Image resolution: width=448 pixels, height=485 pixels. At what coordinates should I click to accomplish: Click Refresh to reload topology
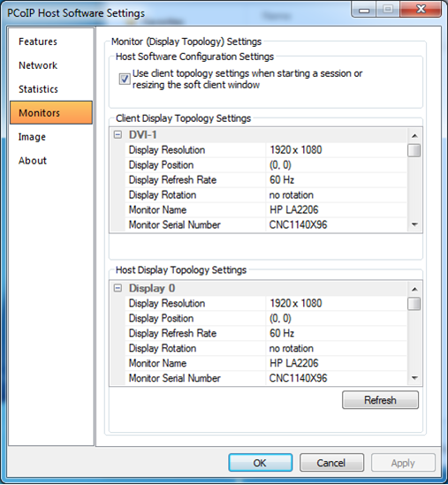click(x=380, y=400)
